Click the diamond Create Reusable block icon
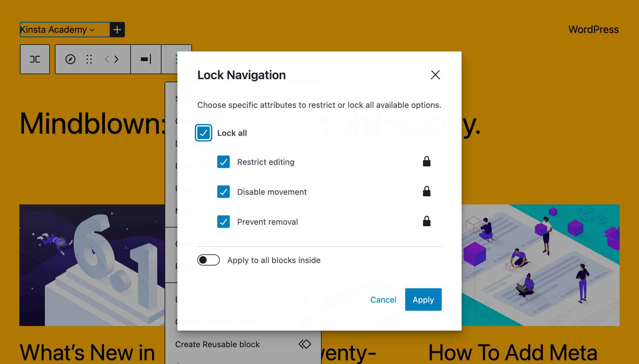Image resolution: width=639 pixels, height=364 pixels. 305,344
